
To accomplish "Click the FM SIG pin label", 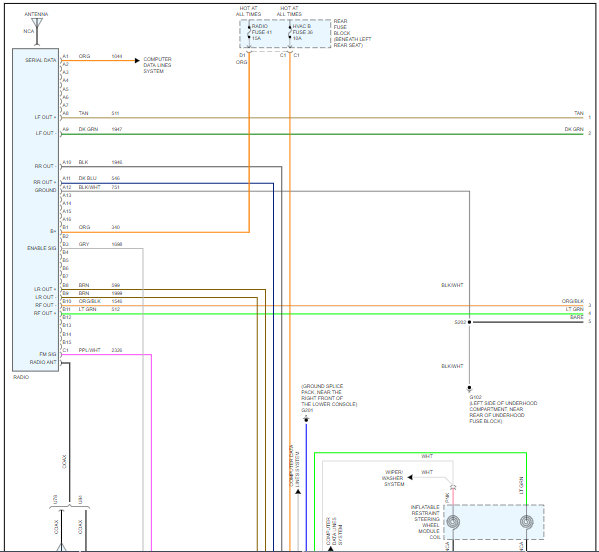I will click(x=48, y=354).
